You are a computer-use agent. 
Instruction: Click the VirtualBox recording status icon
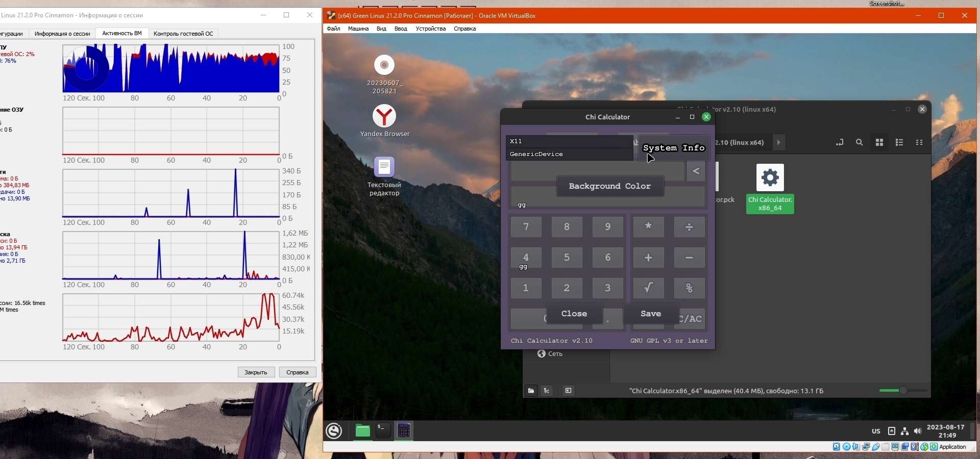905,447
